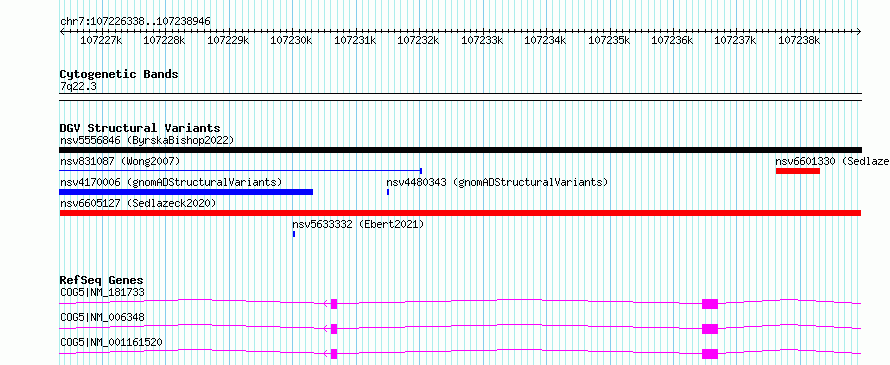Viewport: 890px width, 365px height.
Task: Click the large exon of COG5|NM_006348
Action: [710, 329]
